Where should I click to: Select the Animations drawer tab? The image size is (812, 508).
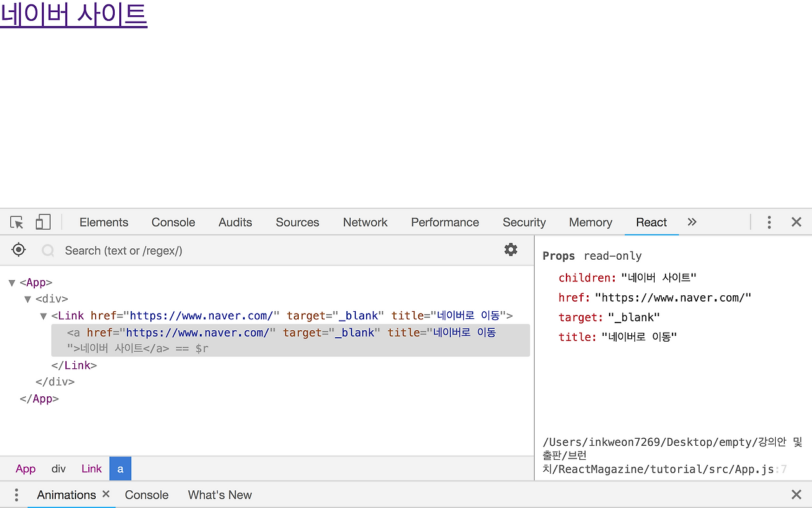[67, 495]
